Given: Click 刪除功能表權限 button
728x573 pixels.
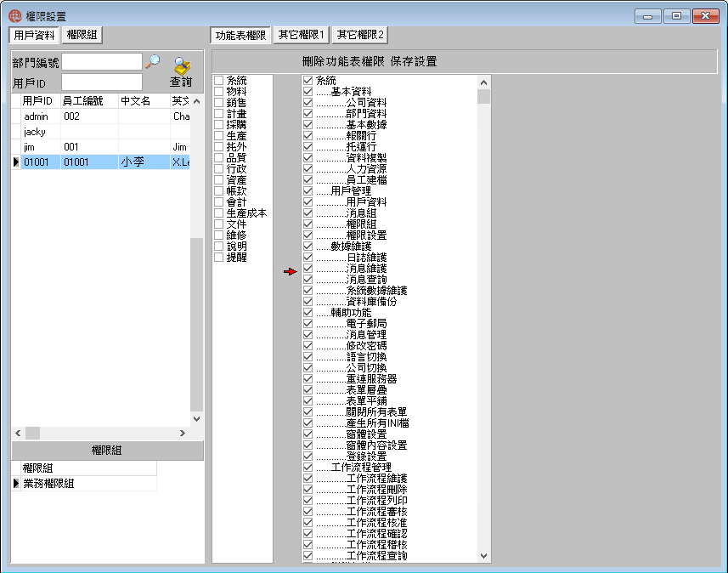Looking at the screenshot, I should (343, 61).
